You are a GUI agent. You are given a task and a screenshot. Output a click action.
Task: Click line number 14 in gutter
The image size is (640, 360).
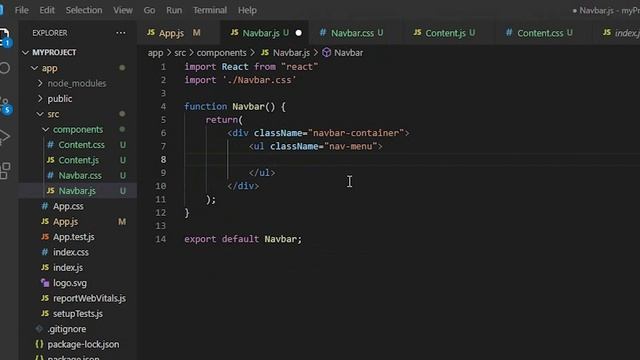tap(161, 239)
